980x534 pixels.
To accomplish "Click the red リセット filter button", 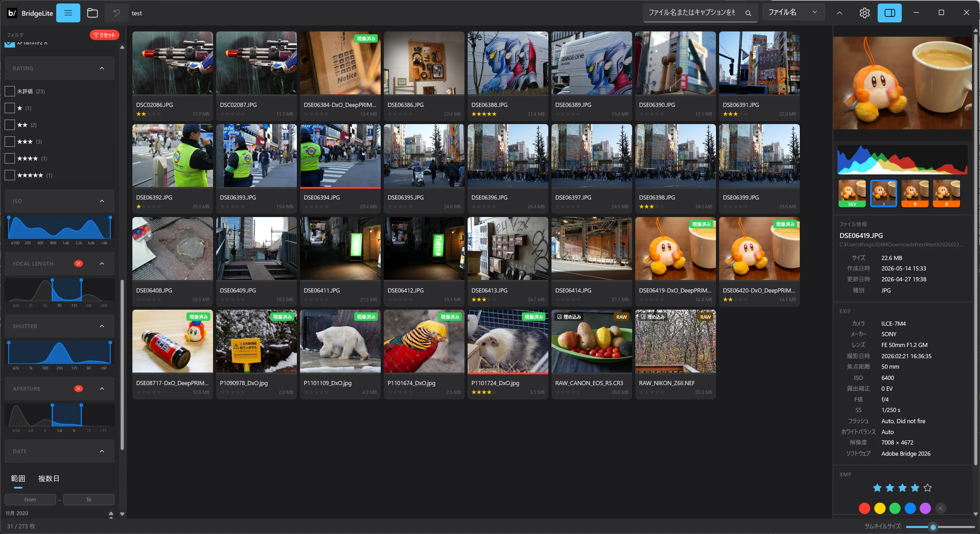I will [104, 35].
